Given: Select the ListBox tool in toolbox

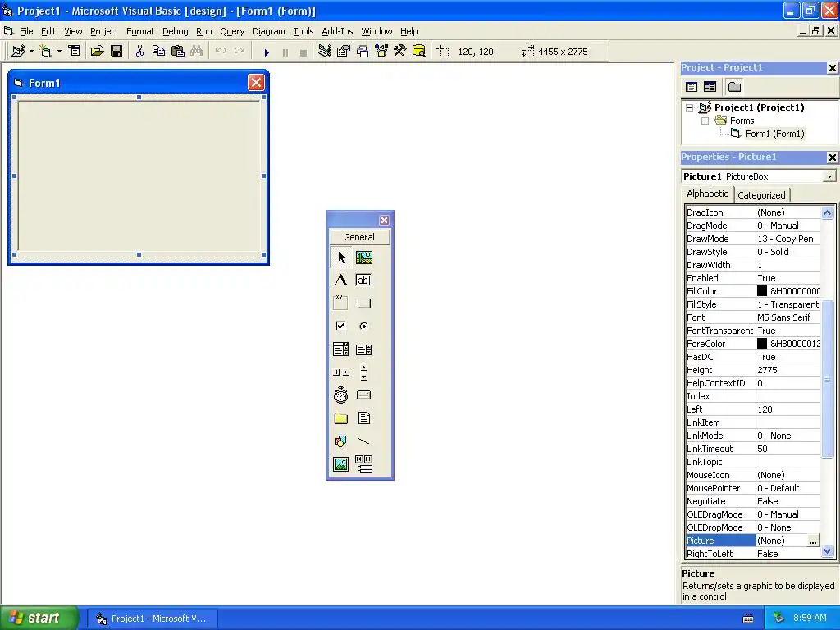Looking at the screenshot, I should [363, 349].
